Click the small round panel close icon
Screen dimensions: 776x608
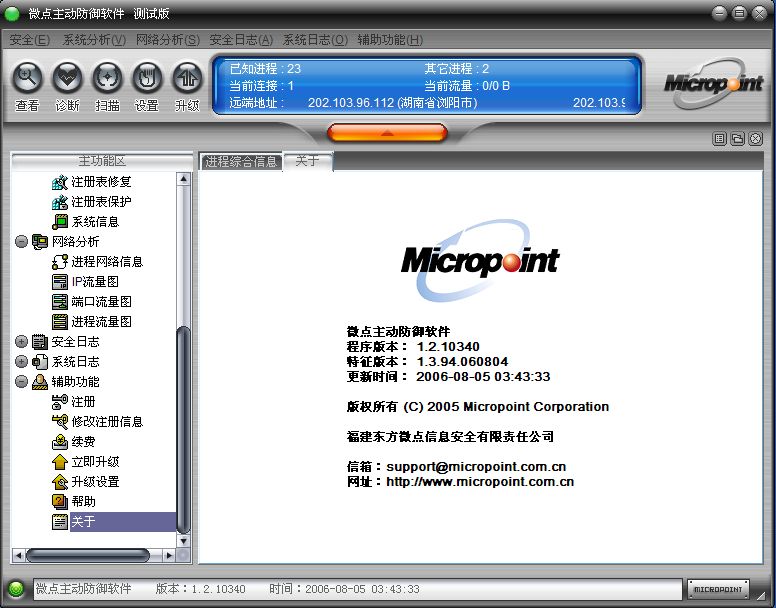(x=755, y=139)
